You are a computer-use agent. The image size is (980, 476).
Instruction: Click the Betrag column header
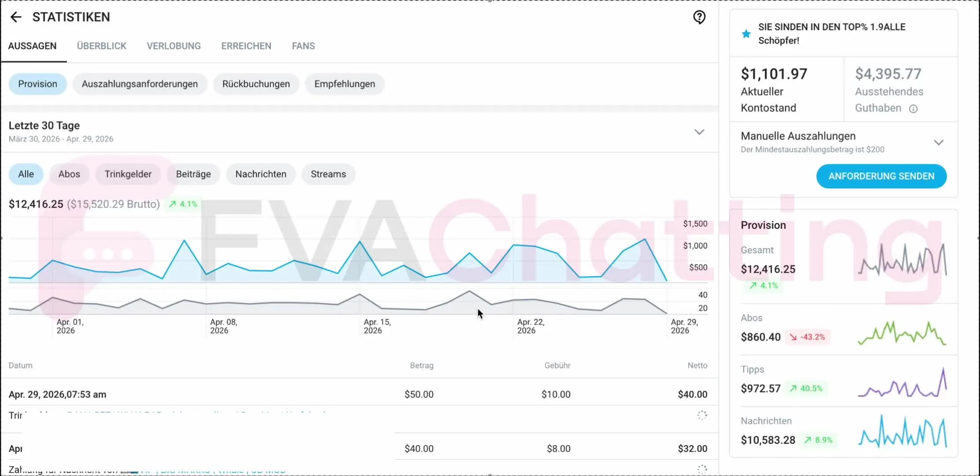[422, 365]
